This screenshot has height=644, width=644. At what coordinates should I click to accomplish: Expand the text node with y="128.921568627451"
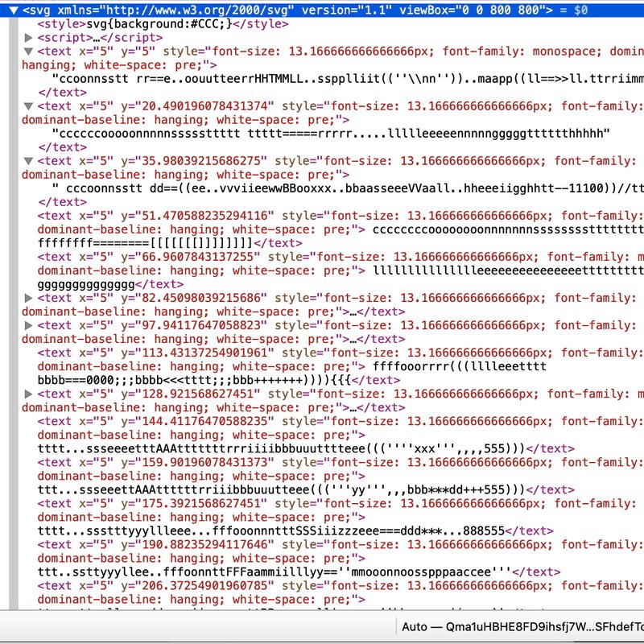coord(28,394)
